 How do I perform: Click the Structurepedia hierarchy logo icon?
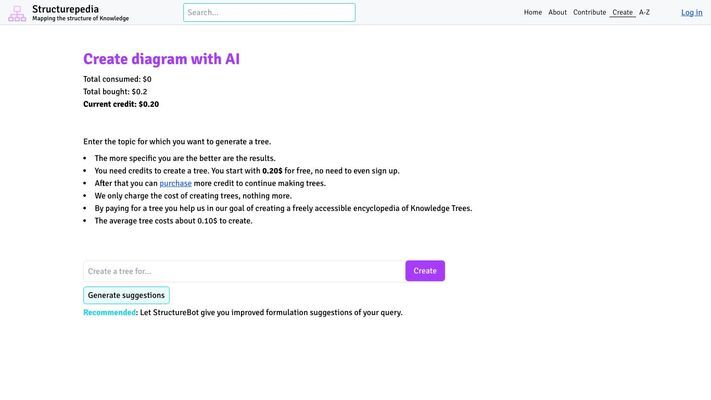click(17, 13)
